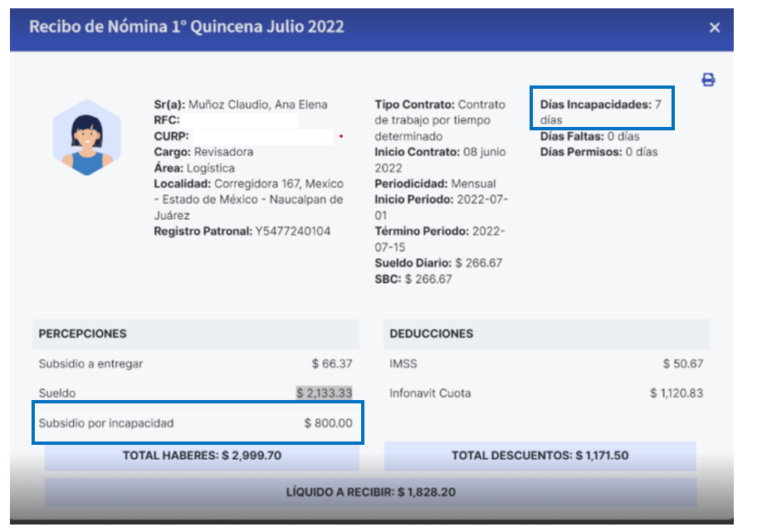Click the IMSS deduction label
767x532 pixels.
tap(403, 364)
